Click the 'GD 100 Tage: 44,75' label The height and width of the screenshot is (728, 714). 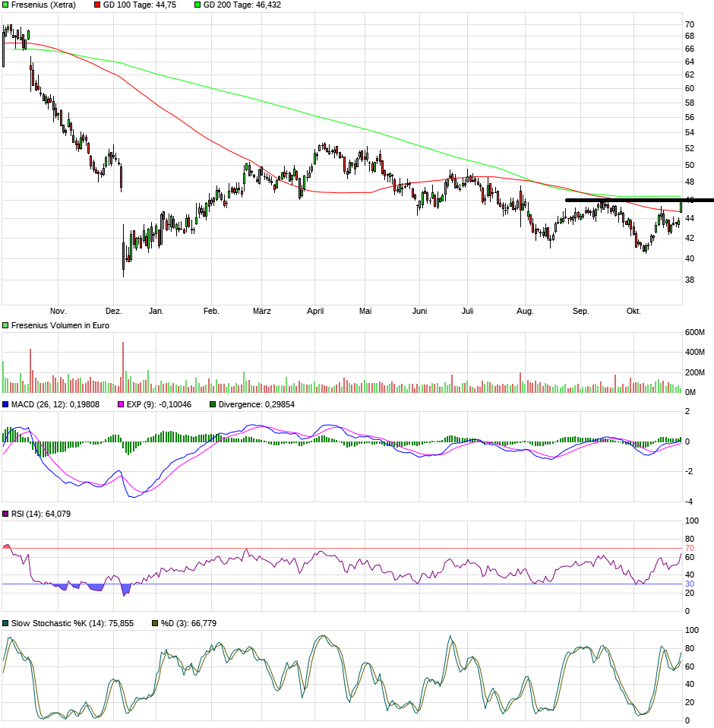140,5
